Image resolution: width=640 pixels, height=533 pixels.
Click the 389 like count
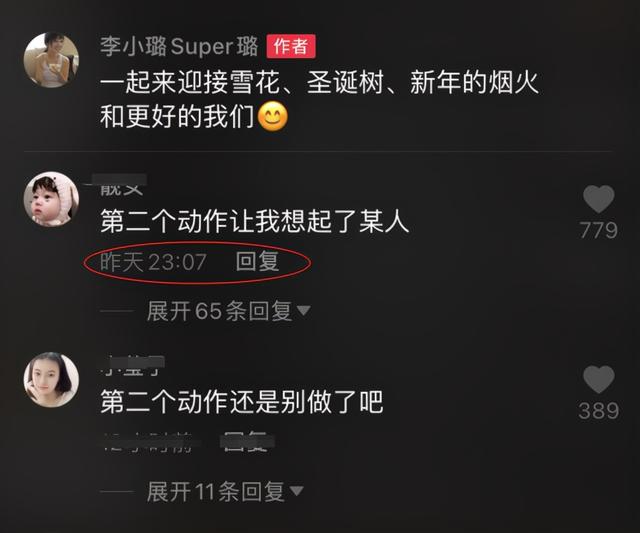[x=598, y=411]
